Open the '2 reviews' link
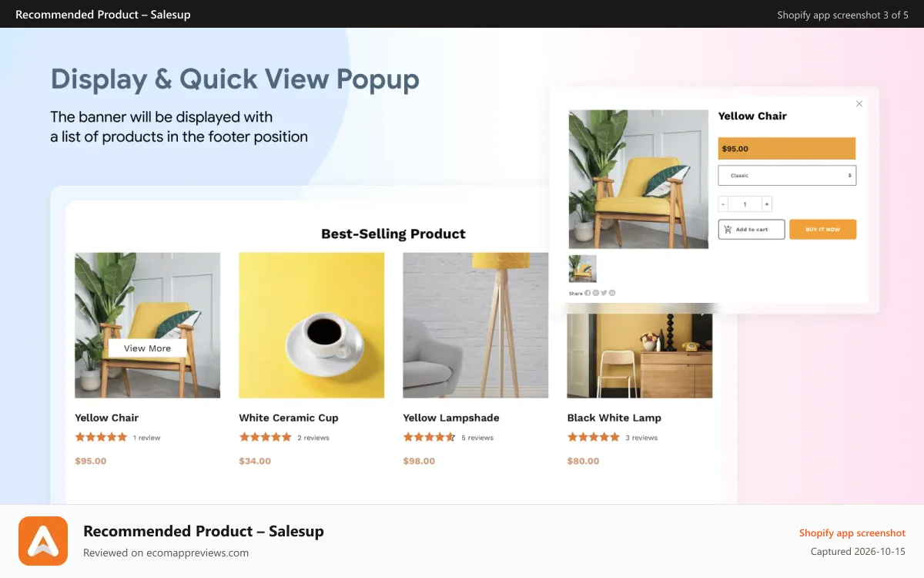This screenshot has height=578, width=924. point(313,438)
